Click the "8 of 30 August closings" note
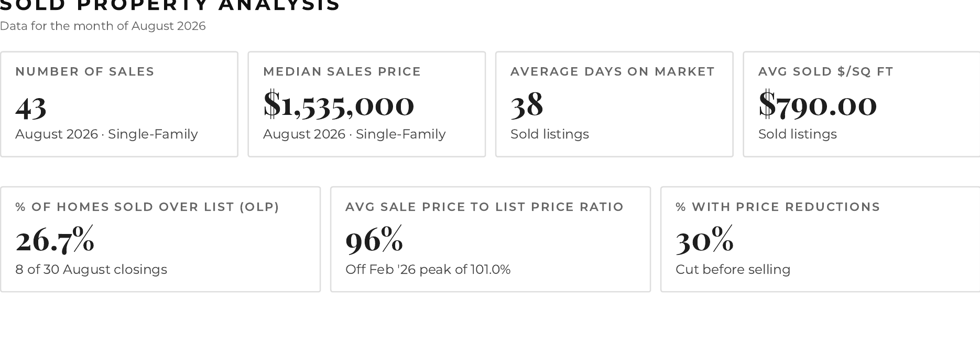Viewport: 980px width, 341px height. pos(91,270)
